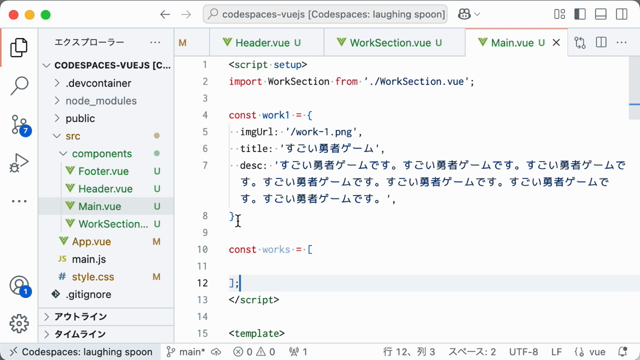
Task: Click the Copilot icon in title bar
Action: click(x=464, y=14)
